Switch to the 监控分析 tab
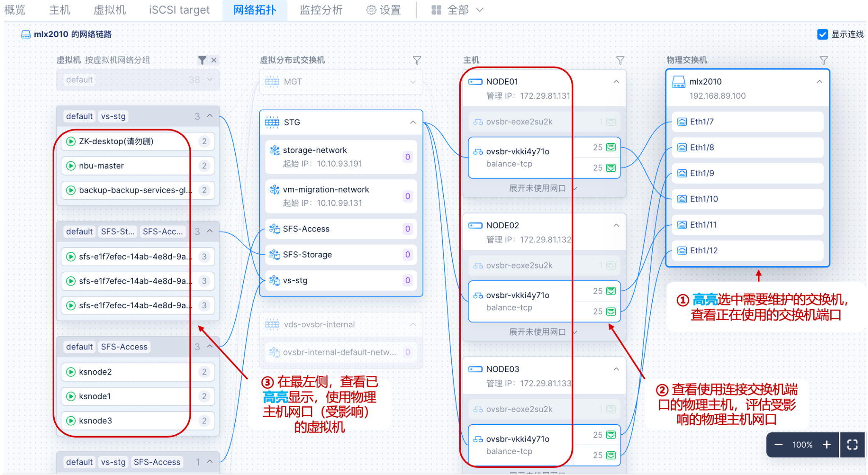Screen dimensions: 868x475 click(321, 10)
